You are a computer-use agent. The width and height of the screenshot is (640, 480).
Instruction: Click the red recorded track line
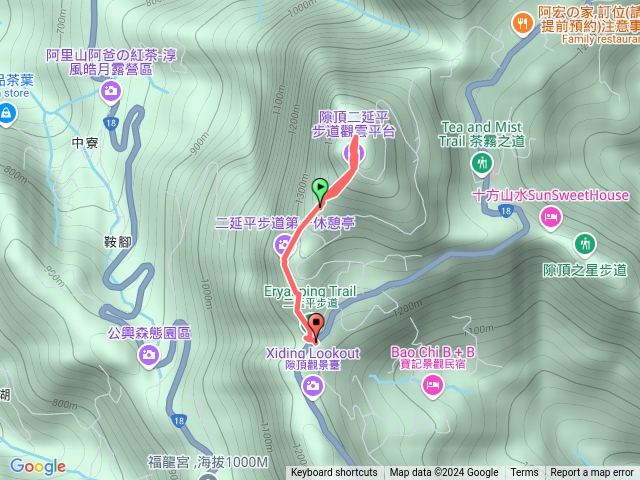point(289,278)
